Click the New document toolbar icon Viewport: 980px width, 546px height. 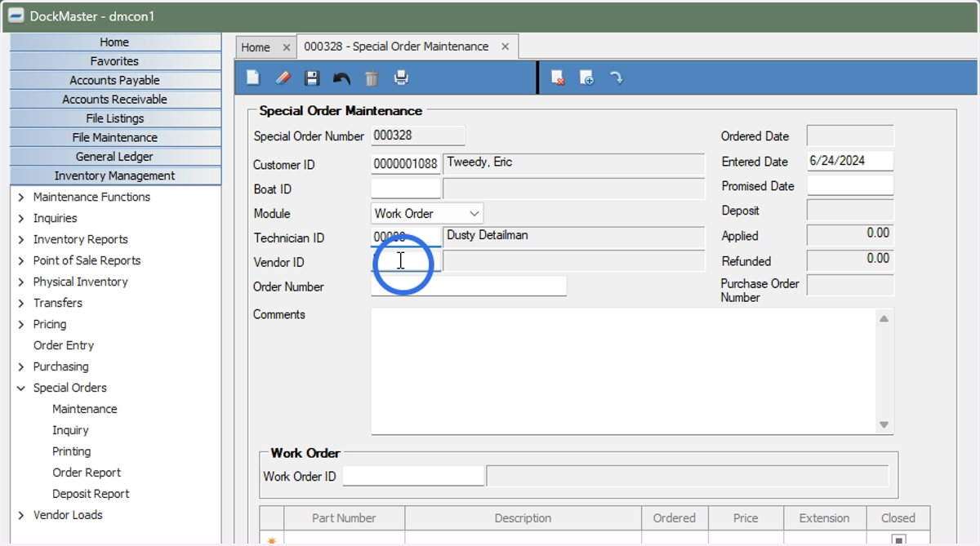253,78
